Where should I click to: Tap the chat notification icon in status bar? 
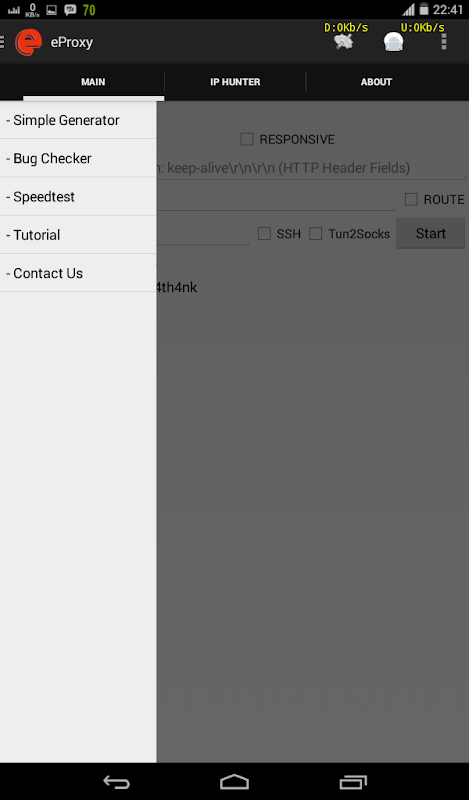70,10
